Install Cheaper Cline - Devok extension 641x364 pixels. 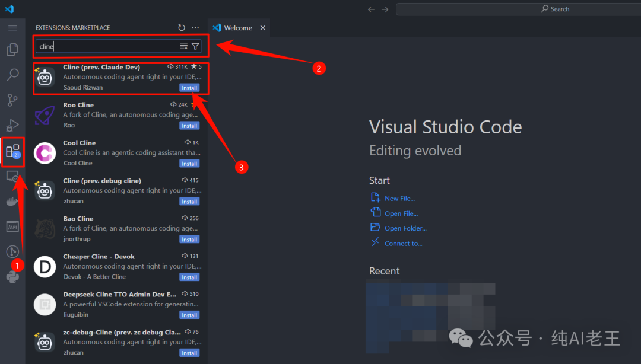pyautogui.click(x=189, y=277)
